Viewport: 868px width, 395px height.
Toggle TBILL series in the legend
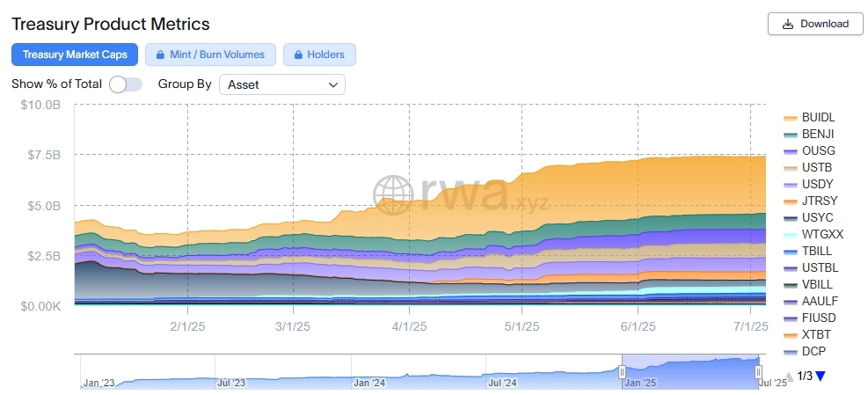[x=807, y=251]
